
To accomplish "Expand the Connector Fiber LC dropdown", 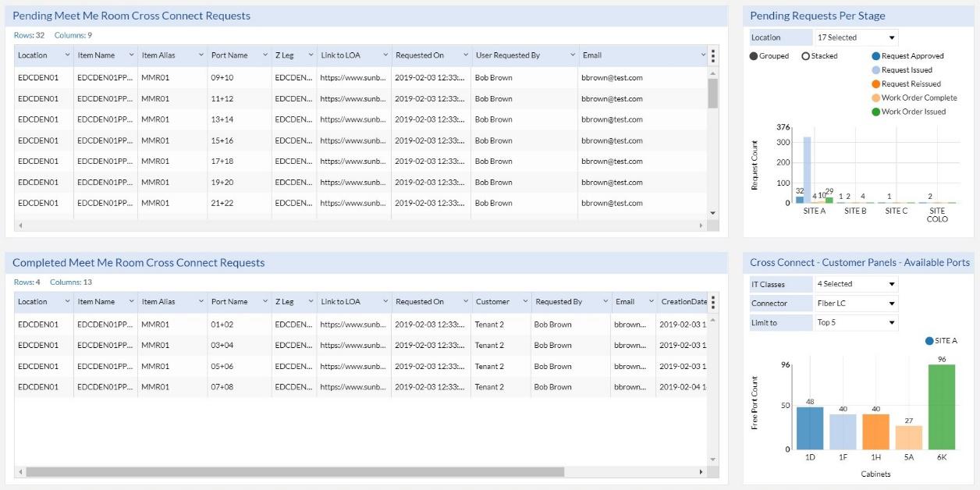I will [x=855, y=304].
